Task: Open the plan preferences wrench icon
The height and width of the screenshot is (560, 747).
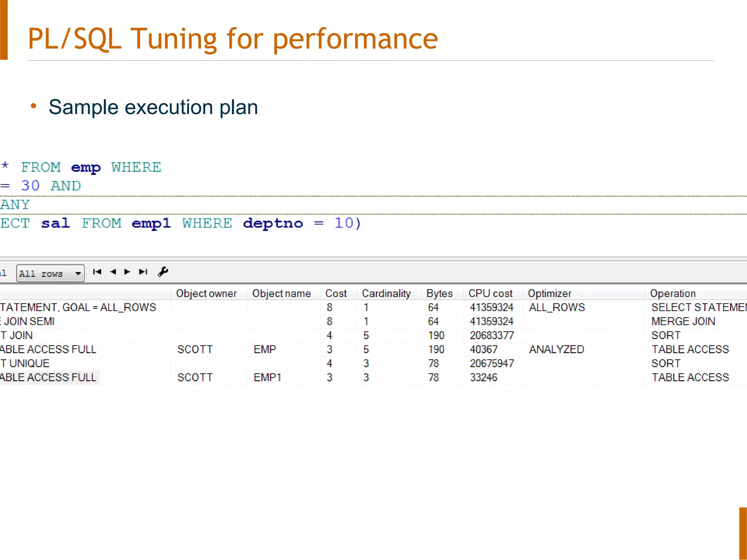Action: point(163,272)
